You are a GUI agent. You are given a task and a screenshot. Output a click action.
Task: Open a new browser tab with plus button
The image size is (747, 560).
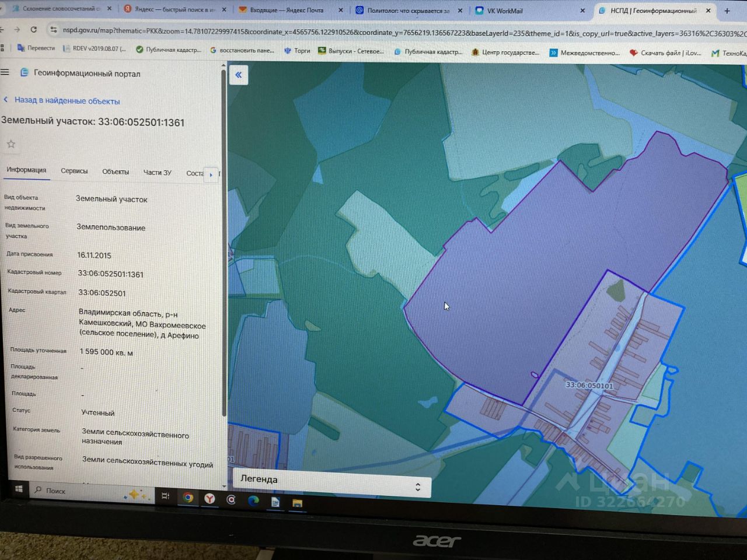(727, 10)
